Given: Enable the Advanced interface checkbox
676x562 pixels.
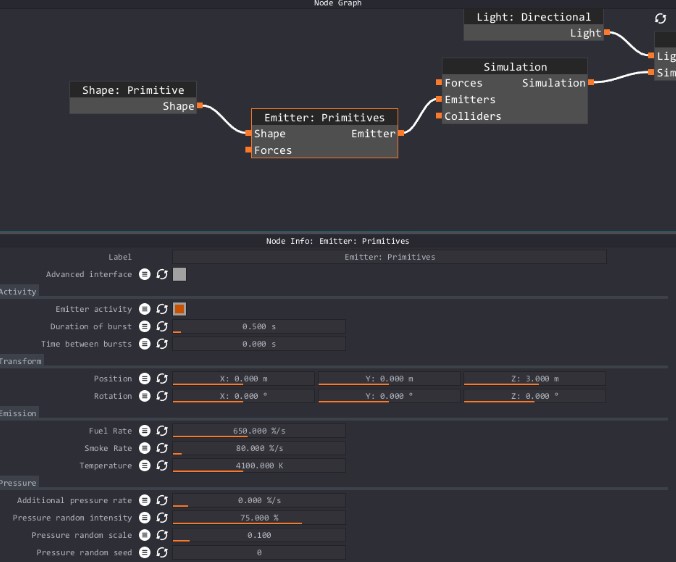Looking at the screenshot, I should [180, 274].
